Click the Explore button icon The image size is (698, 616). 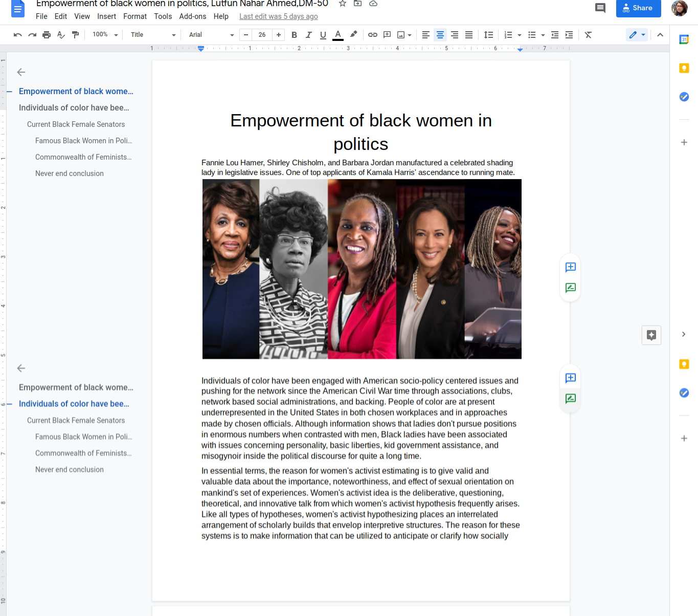click(651, 335)
